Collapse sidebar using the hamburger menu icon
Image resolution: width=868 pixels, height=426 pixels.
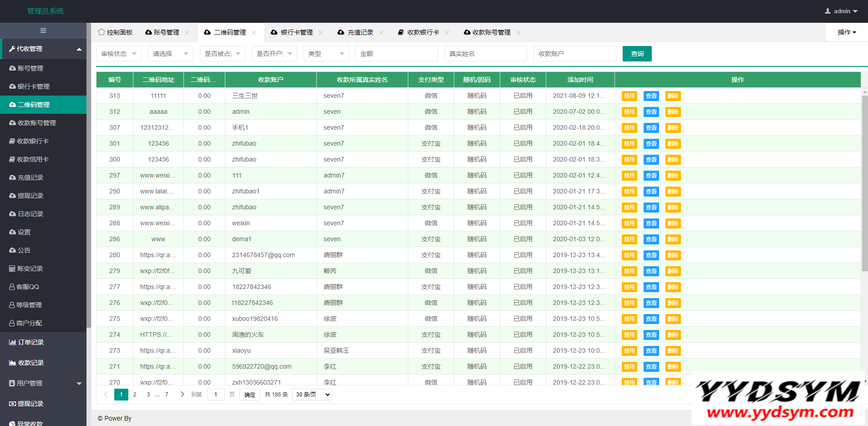pos(43,30)
